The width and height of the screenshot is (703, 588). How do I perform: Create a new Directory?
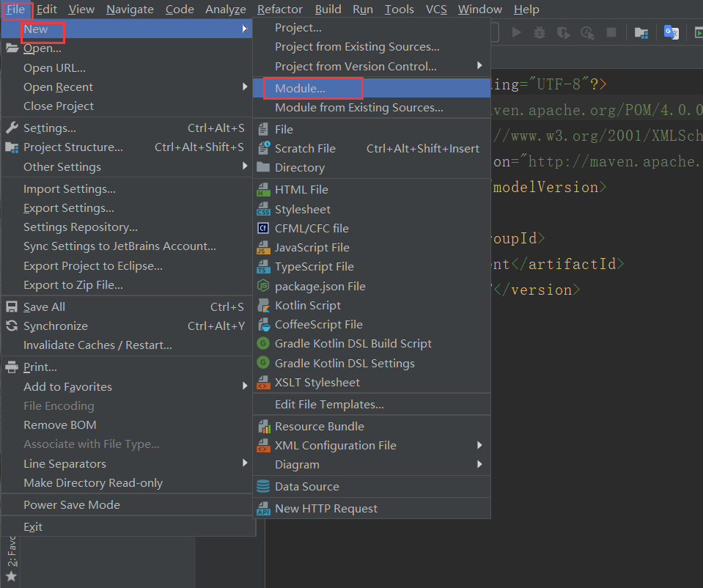(x=372, y=168)
